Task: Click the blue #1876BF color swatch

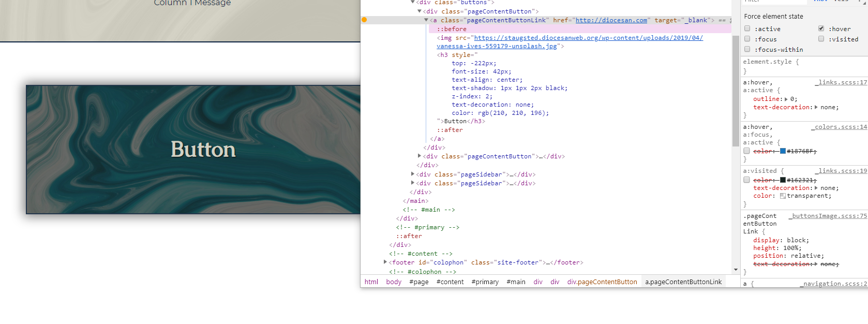Action: [783, 151]
